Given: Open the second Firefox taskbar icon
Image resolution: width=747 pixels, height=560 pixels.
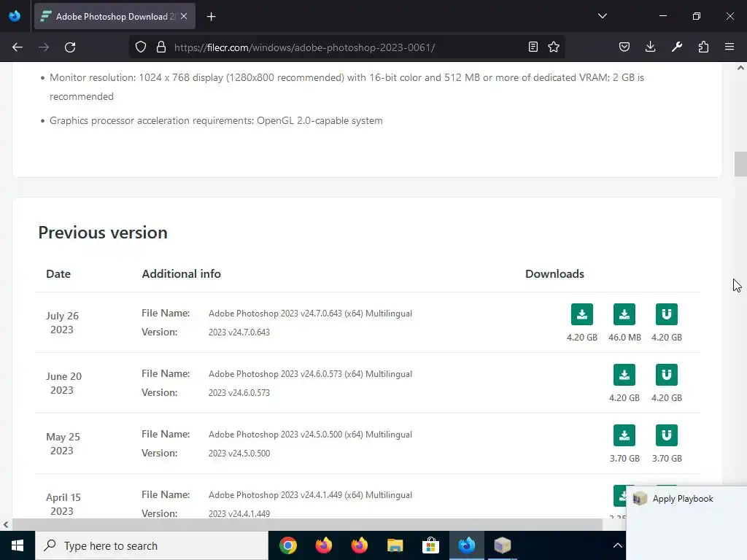Looking at the screenshot, I should (x=359, y=545).
